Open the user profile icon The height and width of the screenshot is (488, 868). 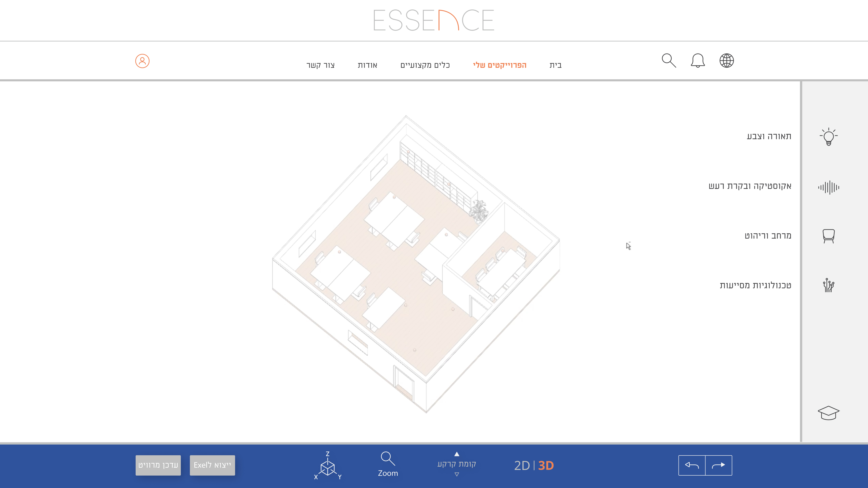click(142, 61)
